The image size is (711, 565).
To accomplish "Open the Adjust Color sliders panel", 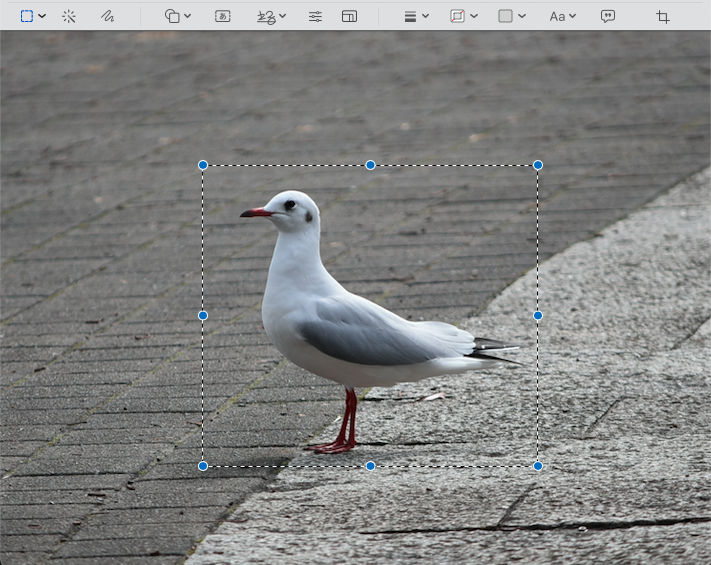I will click(315, 17).
